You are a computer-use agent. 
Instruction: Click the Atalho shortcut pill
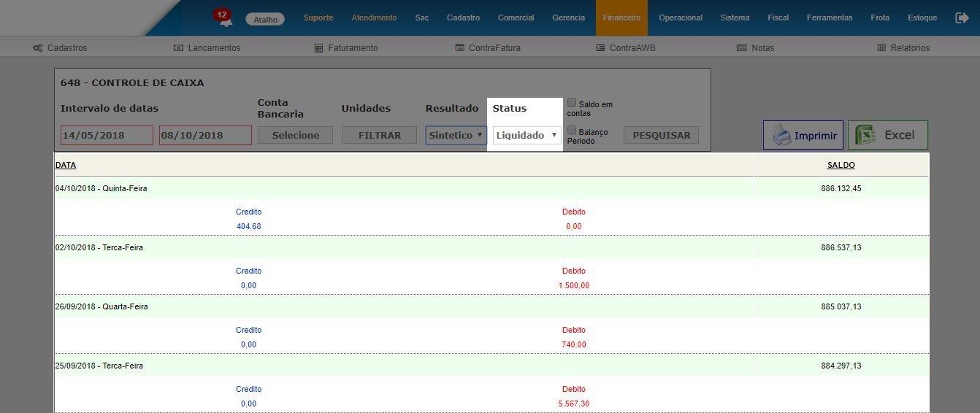pos(265,20)
